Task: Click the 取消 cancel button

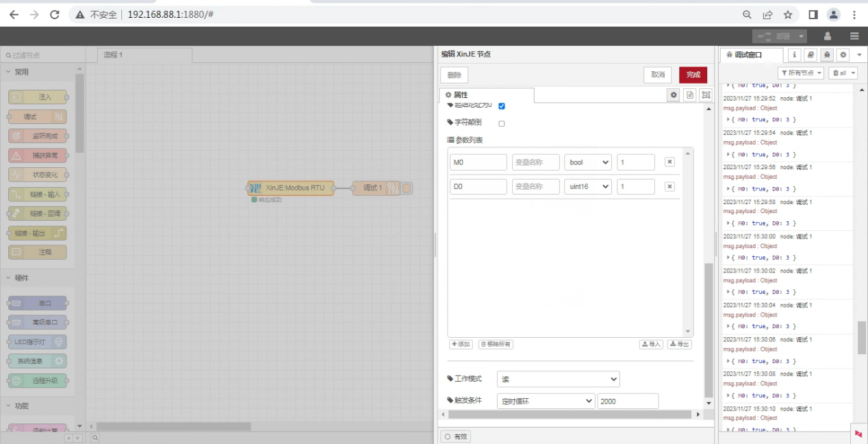Action: click(658, 75)
